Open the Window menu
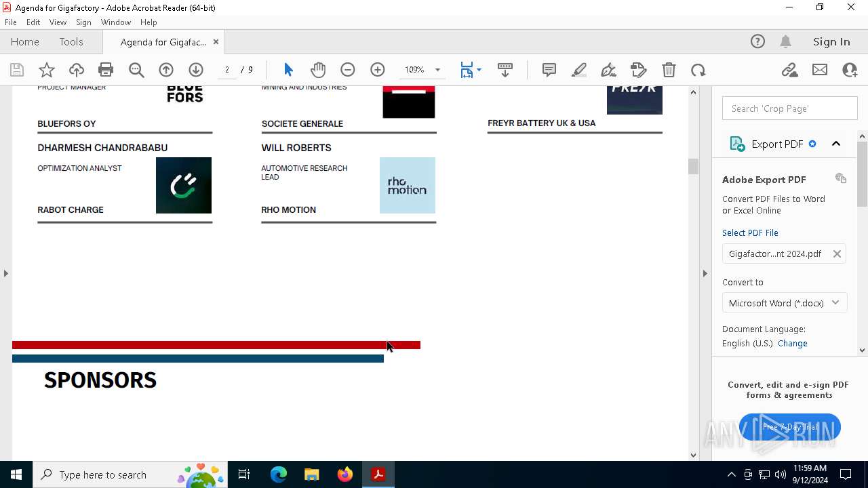The image size is (868, 488). [116, 22]
